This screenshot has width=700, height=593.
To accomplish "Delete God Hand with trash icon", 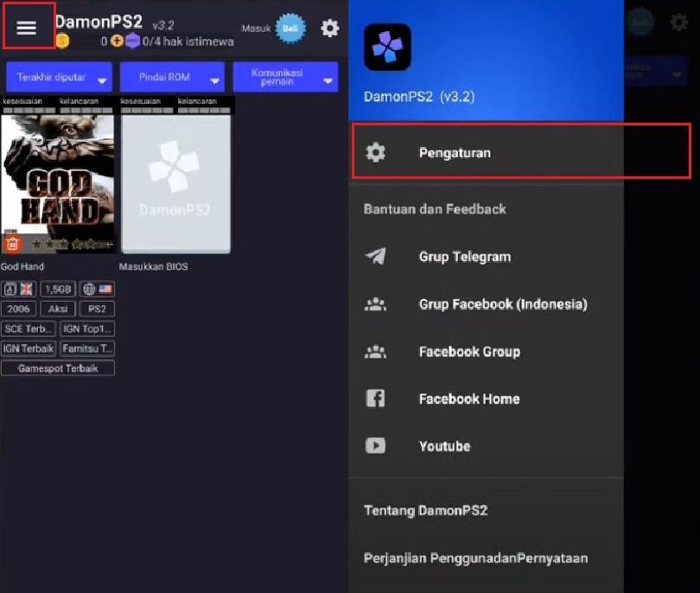I will (x=12, y=244).
